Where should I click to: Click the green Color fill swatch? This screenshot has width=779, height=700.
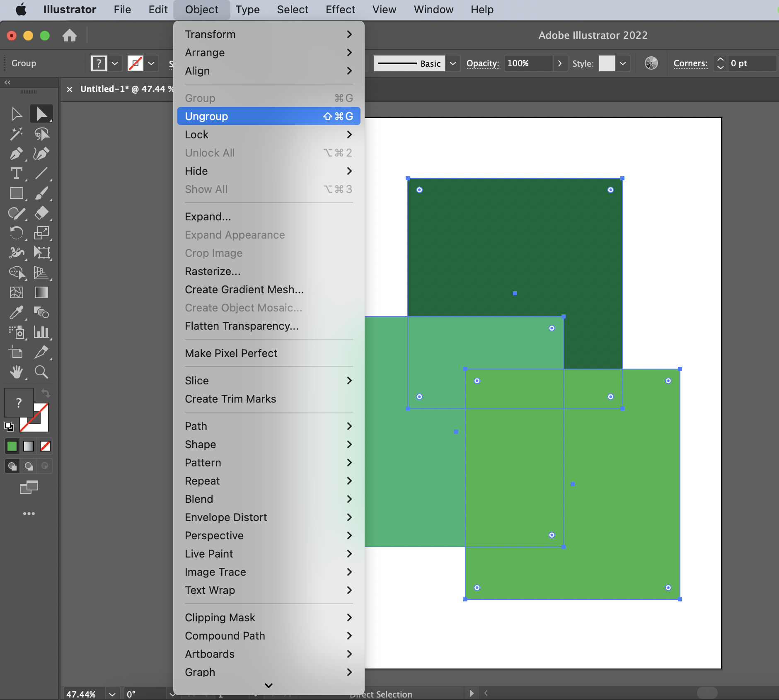coord(12,446)
